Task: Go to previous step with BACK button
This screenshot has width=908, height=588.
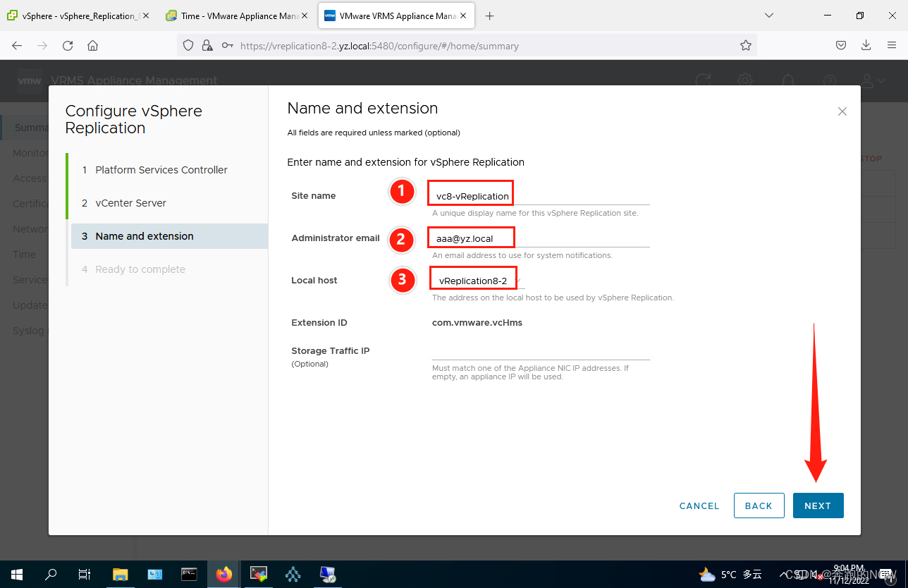Action: click(759, 506)
